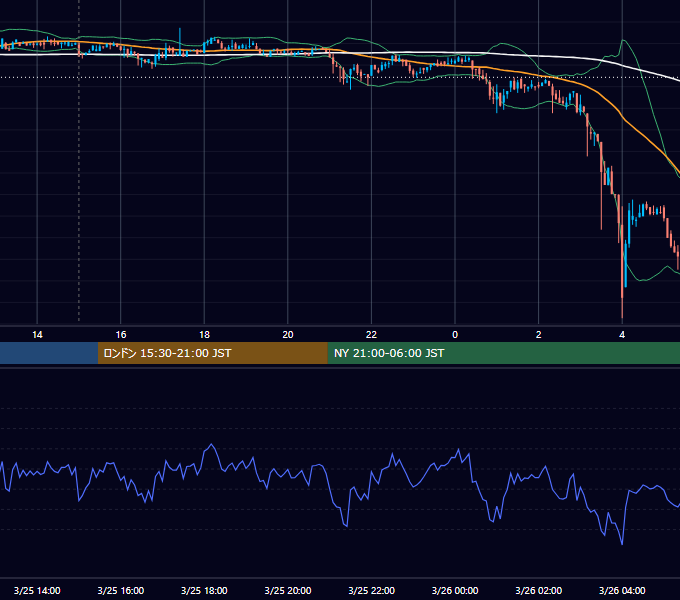Screen dimensions: 680x600
Task: Click the oscillator peak near 18:00
Action: click(211, 445)
